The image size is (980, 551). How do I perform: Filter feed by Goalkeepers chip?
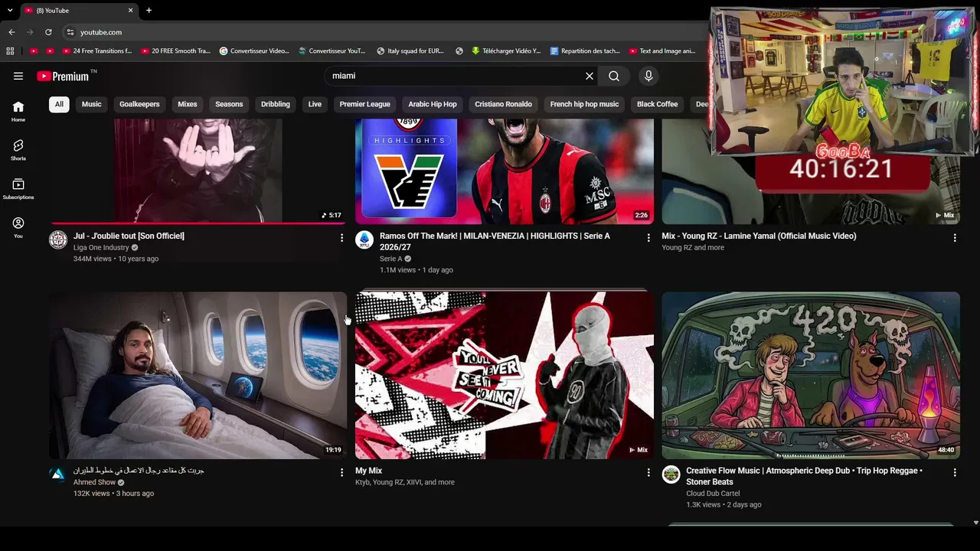139,104
